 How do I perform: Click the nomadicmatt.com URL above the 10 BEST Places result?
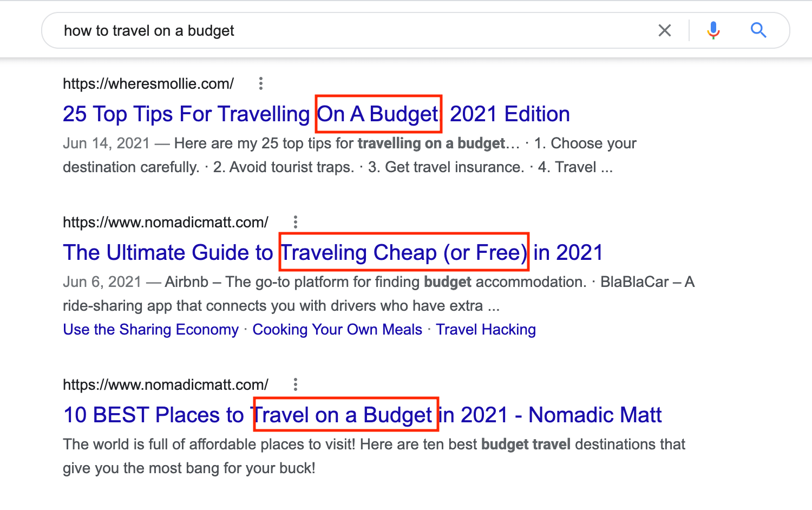(166, 384)
